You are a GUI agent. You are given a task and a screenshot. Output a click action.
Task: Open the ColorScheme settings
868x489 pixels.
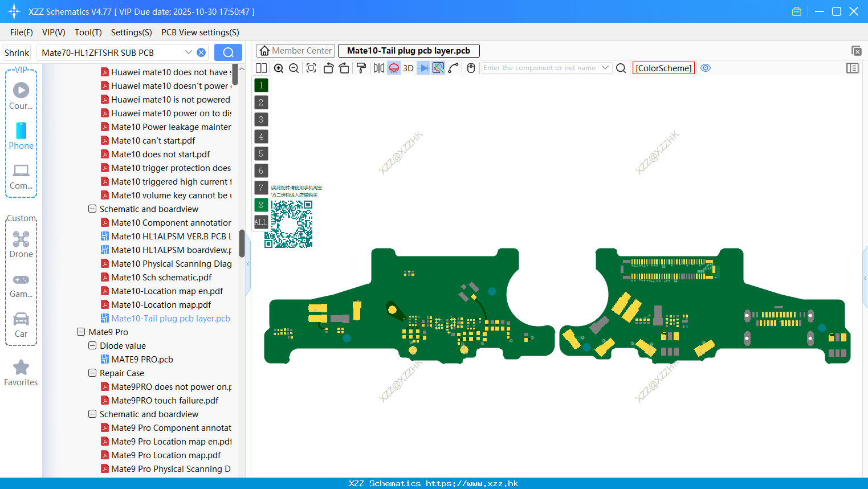click(x=663, y=68)
